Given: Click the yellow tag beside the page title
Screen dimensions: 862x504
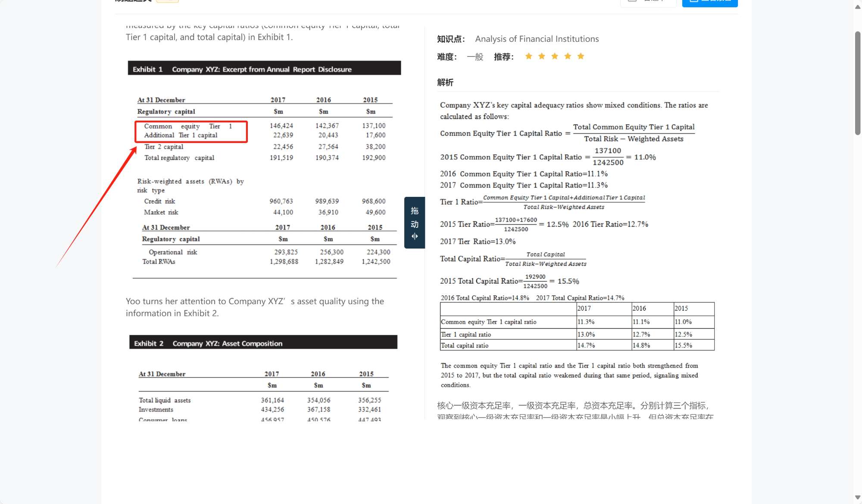Looking at the screenshot, I should (167, 1).
